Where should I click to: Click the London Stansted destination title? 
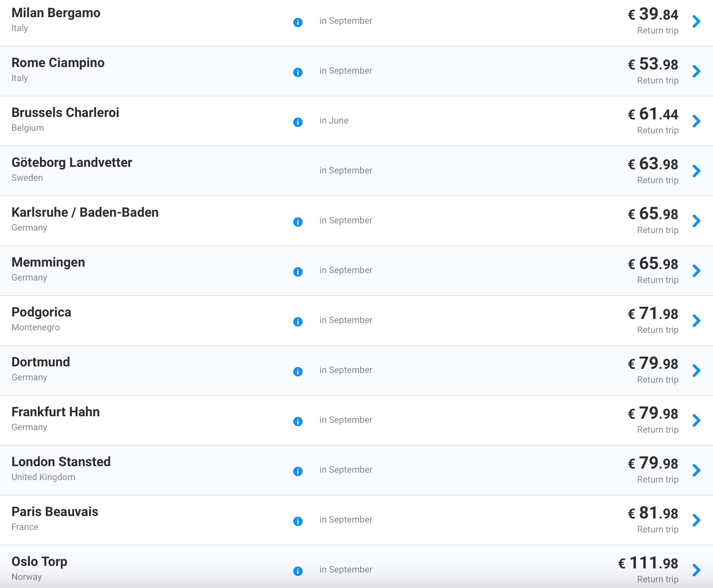coord(61,462)
